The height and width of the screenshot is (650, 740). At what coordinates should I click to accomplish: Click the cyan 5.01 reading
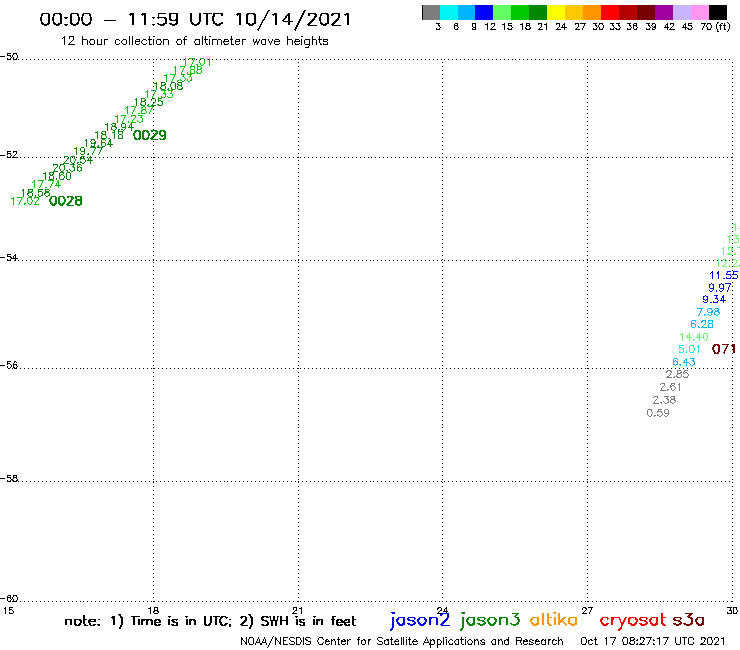(689, 349)
